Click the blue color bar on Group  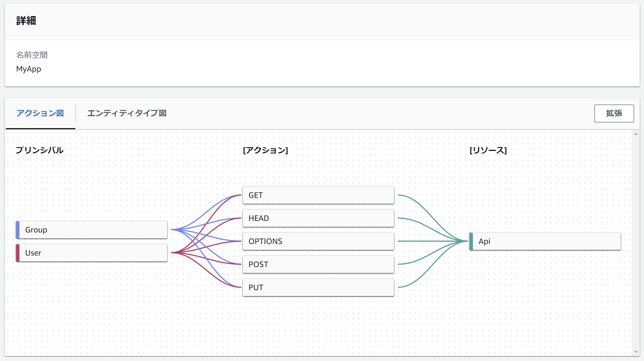(18, 230)
